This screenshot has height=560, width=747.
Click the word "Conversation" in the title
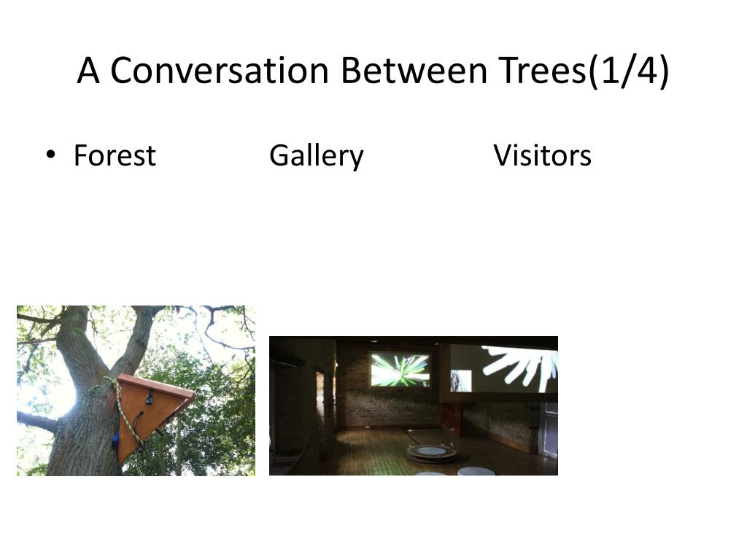point(220,71)
